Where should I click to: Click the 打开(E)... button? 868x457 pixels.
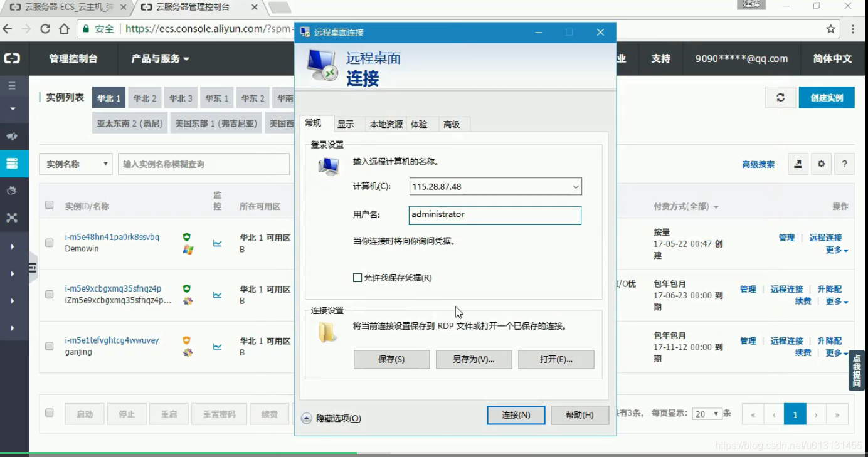[x=556, y=359]
